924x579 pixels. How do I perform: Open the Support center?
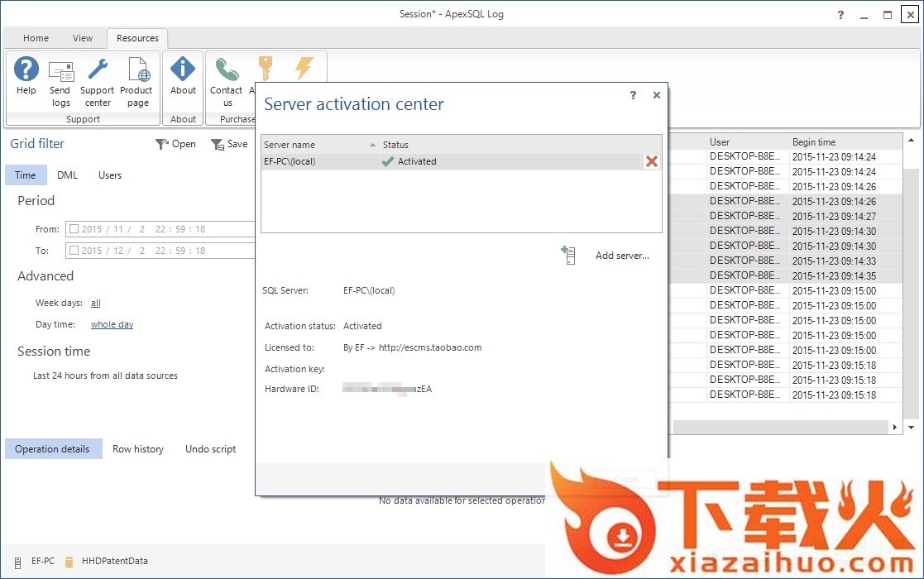98,83
